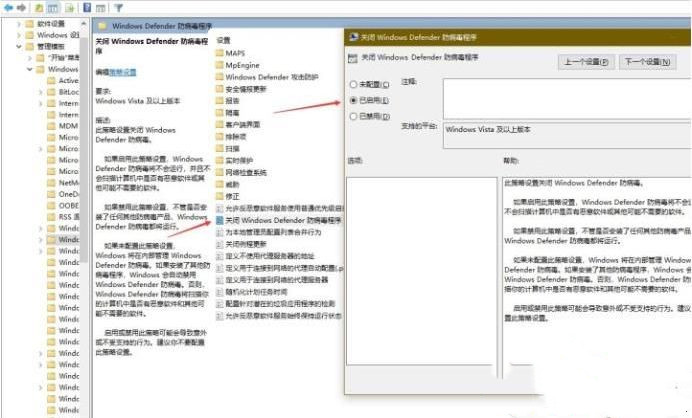The image size is (692, 418).
Task: Select the NetM tree folder
Action: pos(63,183)
